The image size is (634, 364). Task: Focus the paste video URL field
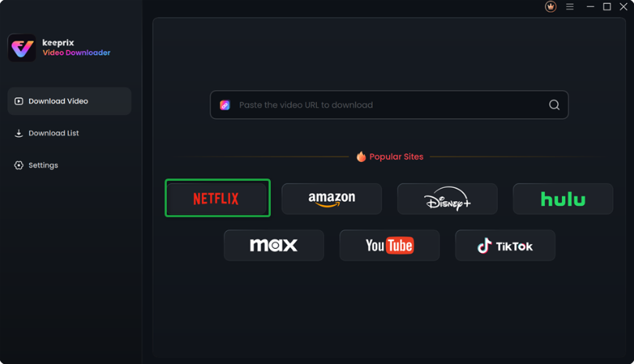[x=389, y=105]
